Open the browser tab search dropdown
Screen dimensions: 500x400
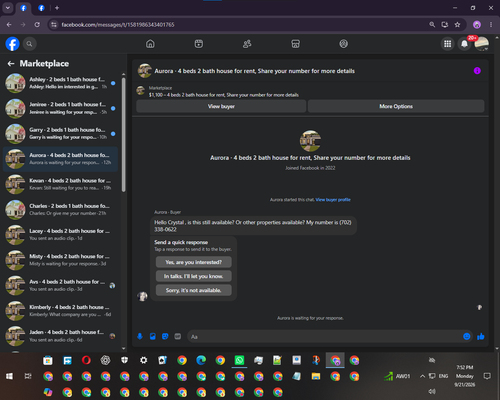8,8
